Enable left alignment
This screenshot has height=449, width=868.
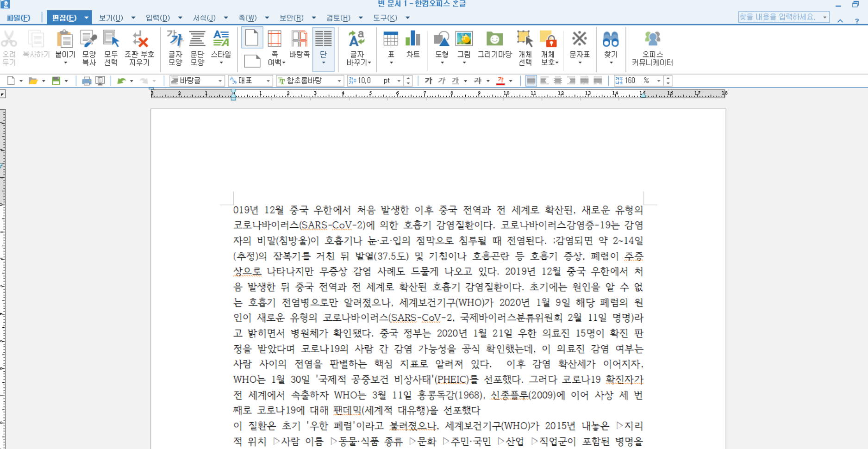click(x=544, y=81)
